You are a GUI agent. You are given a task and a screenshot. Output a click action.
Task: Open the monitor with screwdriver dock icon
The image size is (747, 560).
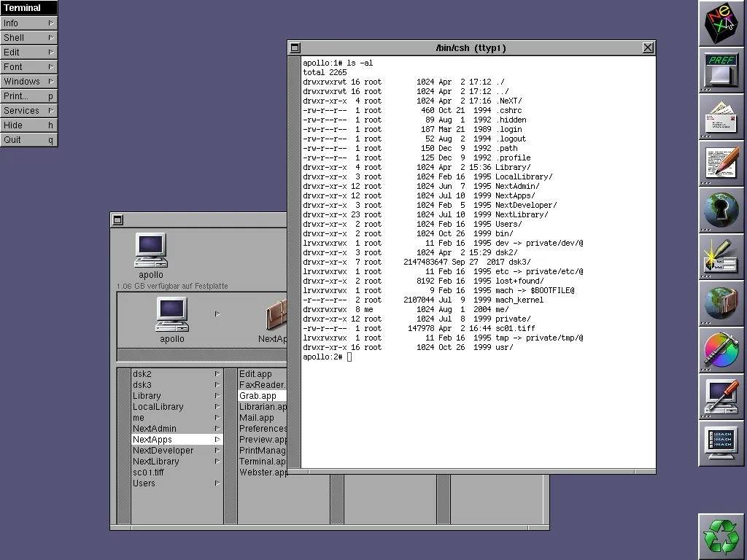point(721,397)
